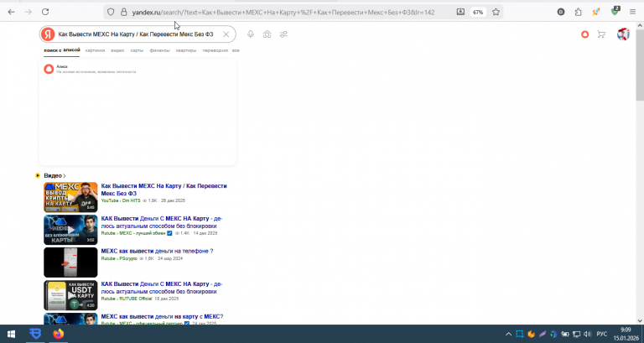Open the extensions puzzle icon

tap(579, 12)
